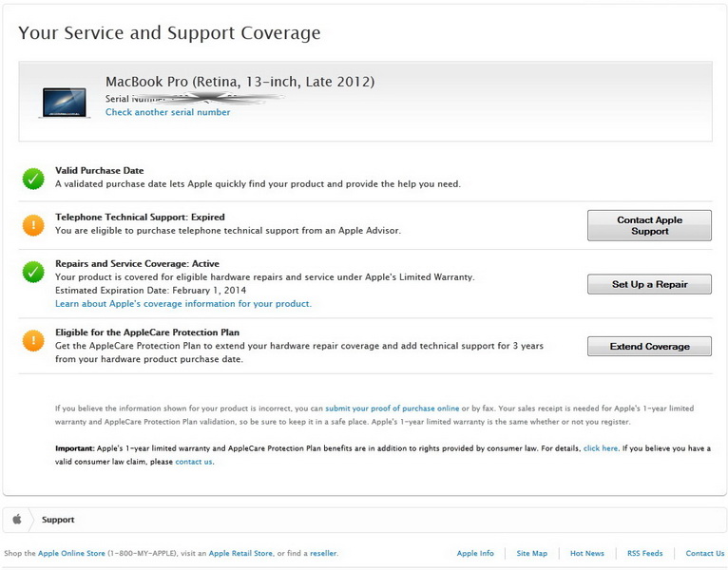Click green checkmark for Repairs and Service Coverage
The height and width of the screenshot is (570, 728).
pyautogui.click(x=33, y=272)
